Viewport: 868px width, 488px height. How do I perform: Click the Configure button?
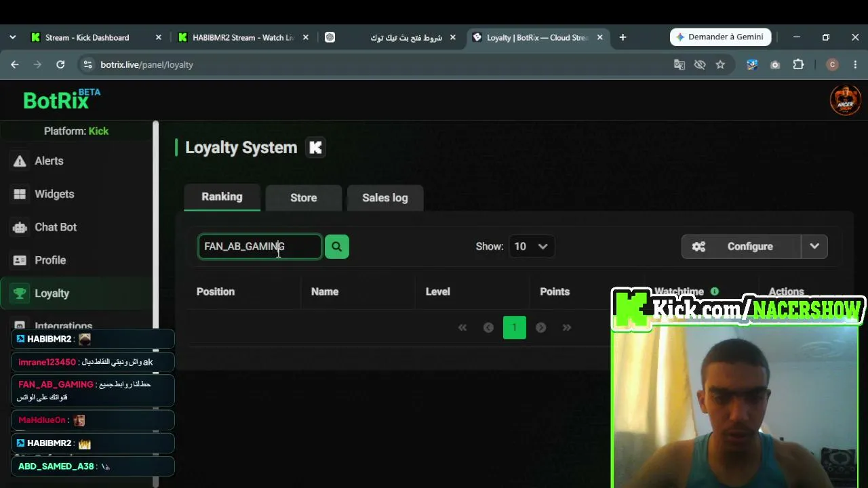coord(741,247)
